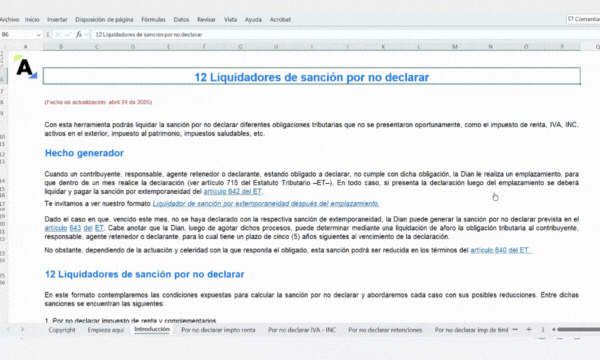Viewport: 600px width, 360px height.
Task: Select column K header
Action: pos(383,47)
